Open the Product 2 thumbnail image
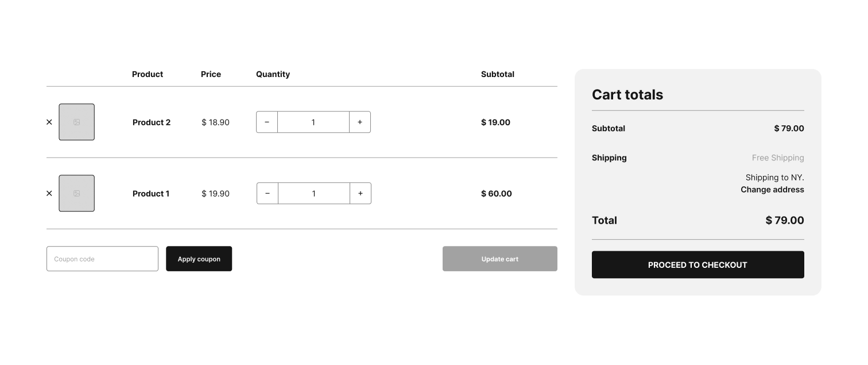 click(x=76, y=122)
